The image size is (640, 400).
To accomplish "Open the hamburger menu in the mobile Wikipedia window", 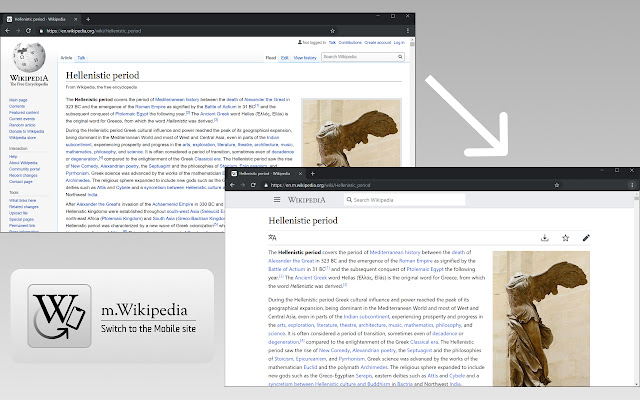I will click(x=277, y=200).
